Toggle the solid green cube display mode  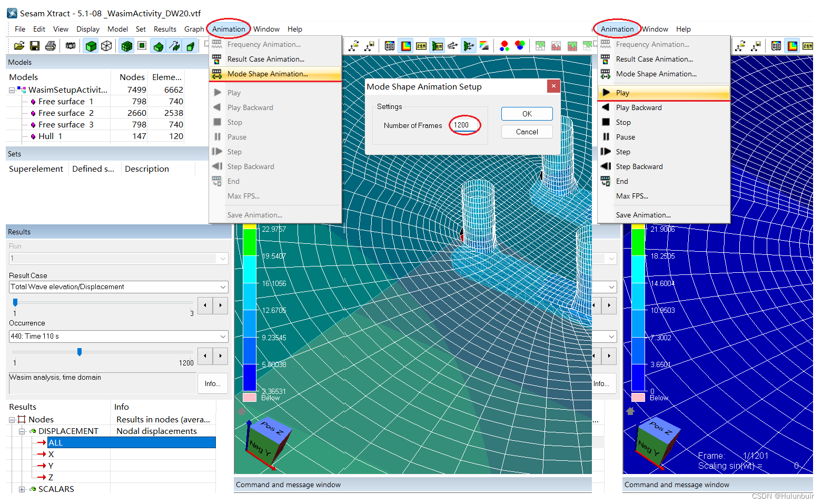(91, 46)
